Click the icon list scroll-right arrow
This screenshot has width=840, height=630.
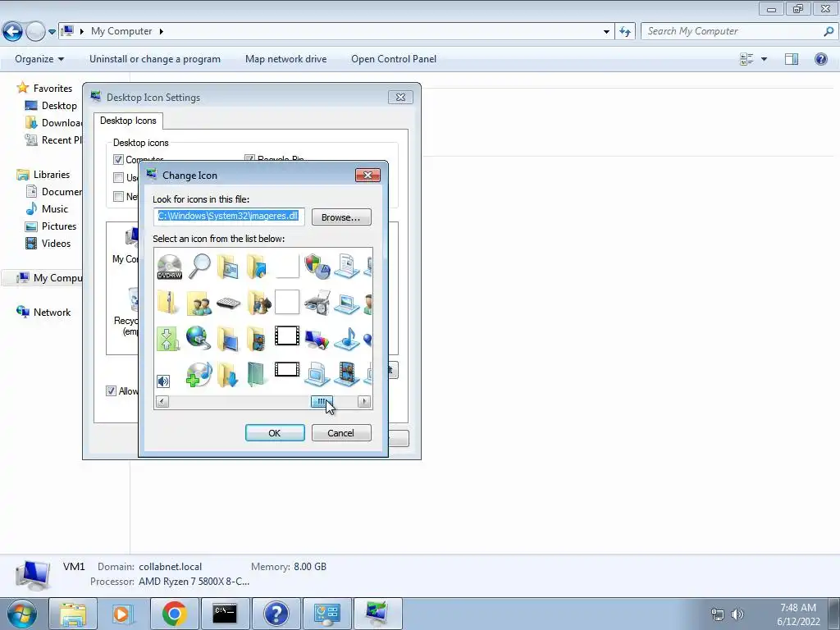(x=364, y=401)
